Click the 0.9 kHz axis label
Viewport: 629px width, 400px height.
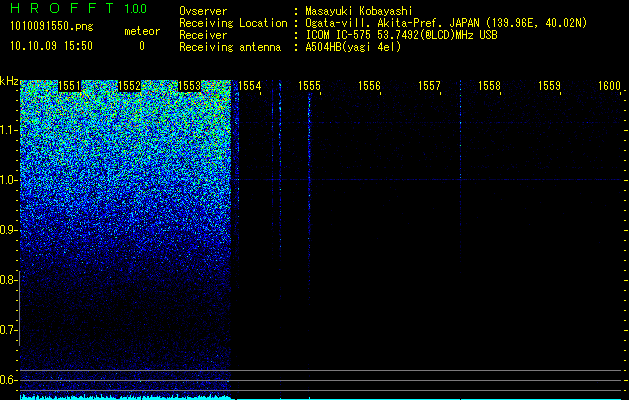[8, 230]
